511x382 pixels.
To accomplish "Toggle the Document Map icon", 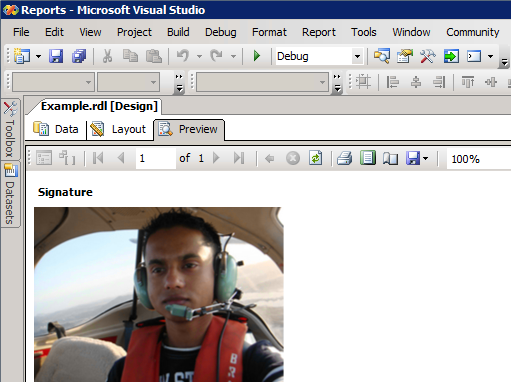I will (44, 158).
